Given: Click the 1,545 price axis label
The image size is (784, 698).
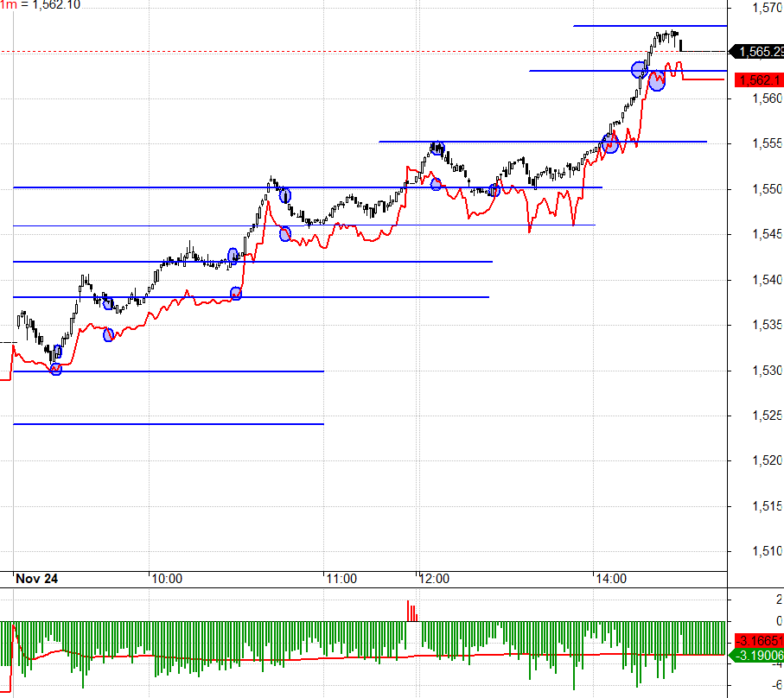Looking at the screenshot, I should pos(768,234).
